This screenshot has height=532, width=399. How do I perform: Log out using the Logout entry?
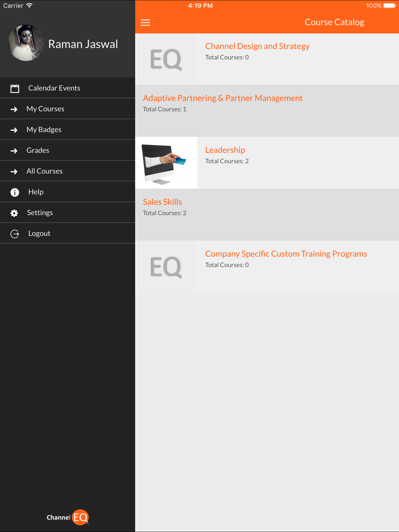(x=67, y=233)
